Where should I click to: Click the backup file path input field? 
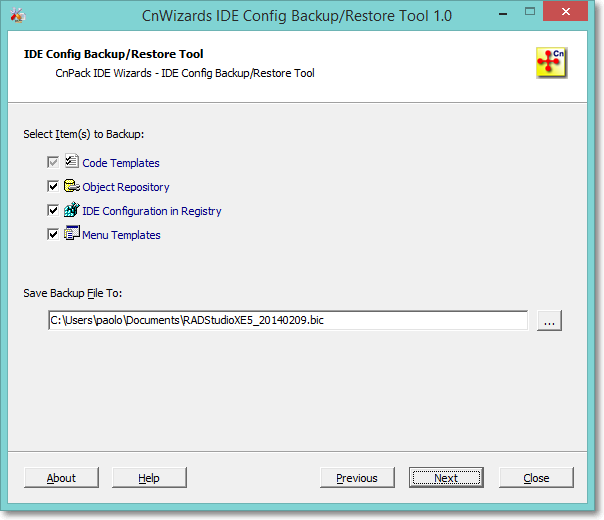tap(288, 320)
